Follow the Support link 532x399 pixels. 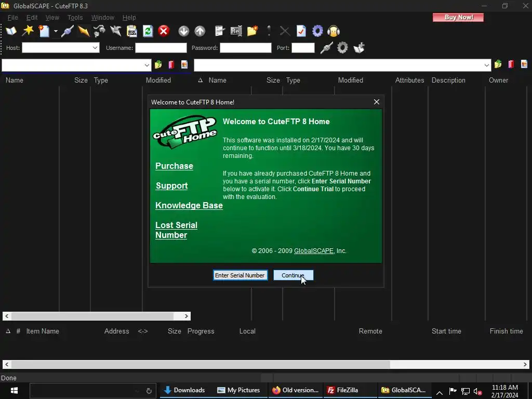pyautogui.click(x=171, y=185)
